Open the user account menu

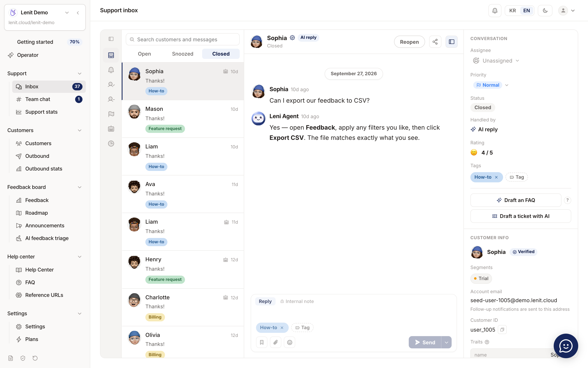(x=567, y=10)
